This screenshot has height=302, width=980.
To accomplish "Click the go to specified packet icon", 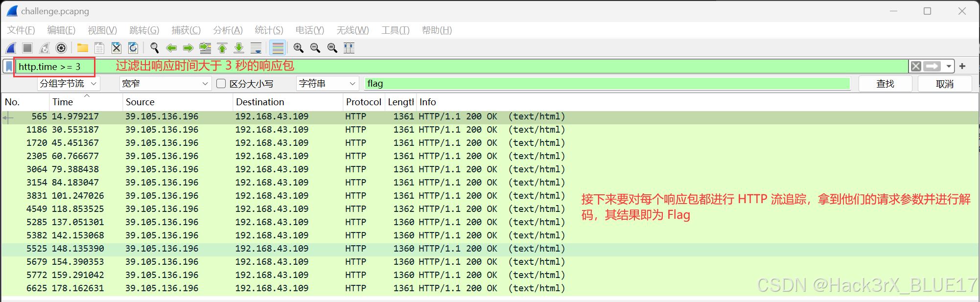I will click(205, 48).
